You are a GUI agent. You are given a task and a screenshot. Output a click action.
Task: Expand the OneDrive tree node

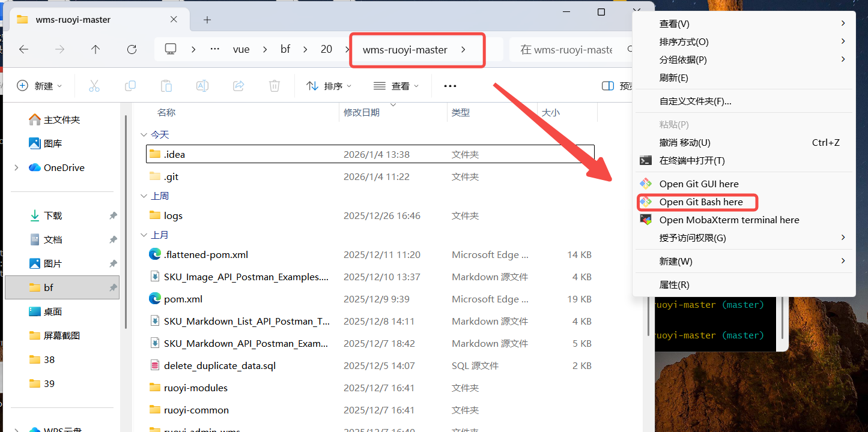pos(16,168)
